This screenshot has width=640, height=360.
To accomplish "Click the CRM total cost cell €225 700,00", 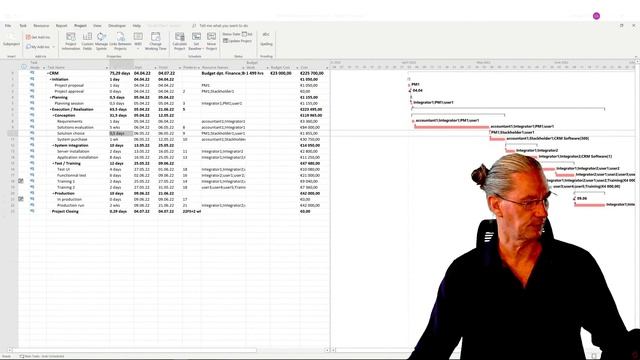I will [x=312, y=73].
